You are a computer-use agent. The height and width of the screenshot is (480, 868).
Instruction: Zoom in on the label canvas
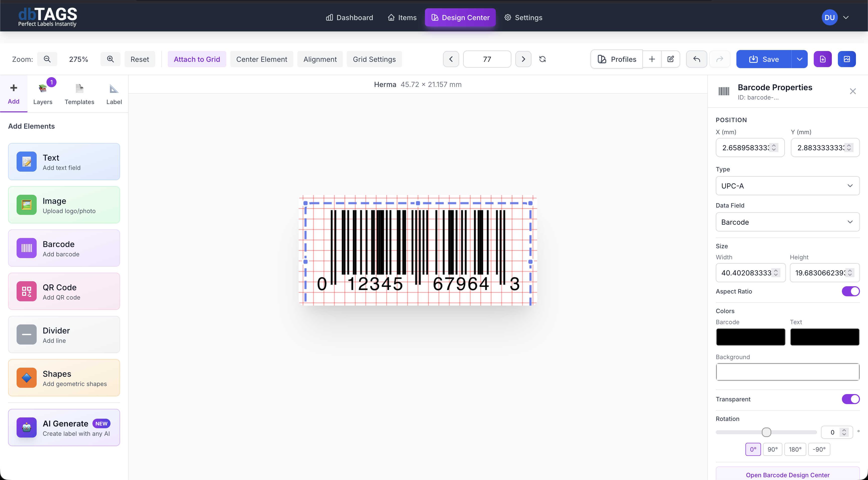tap(110, 59)
